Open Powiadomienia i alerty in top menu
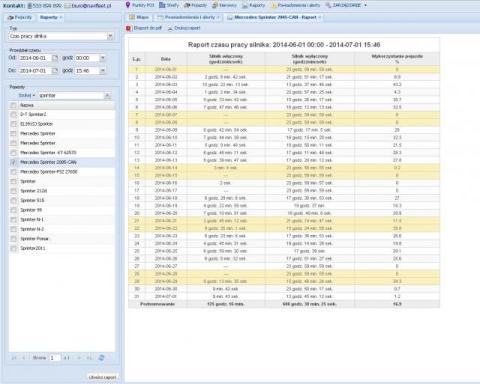 coord(295,5)
